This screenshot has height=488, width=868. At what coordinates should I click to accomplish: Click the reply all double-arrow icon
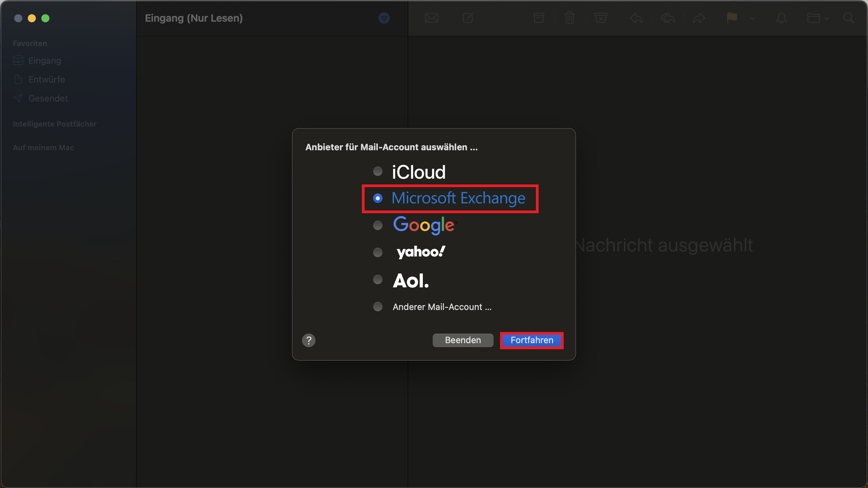[668, 18]
